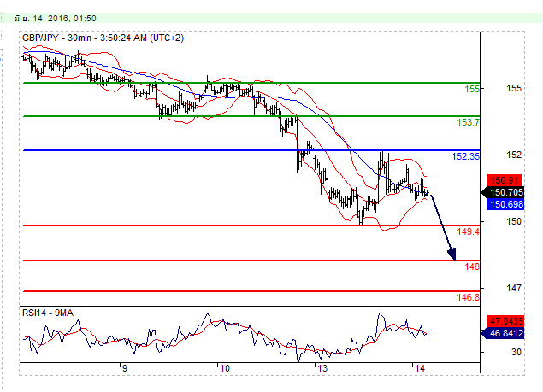Click date marker 10 on time axis
543x392 pixels.
[225, 368]
